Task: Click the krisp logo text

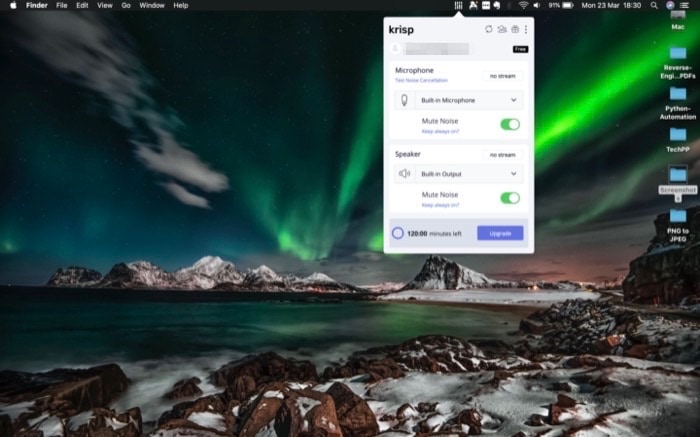Action: [x=401, y=29]
